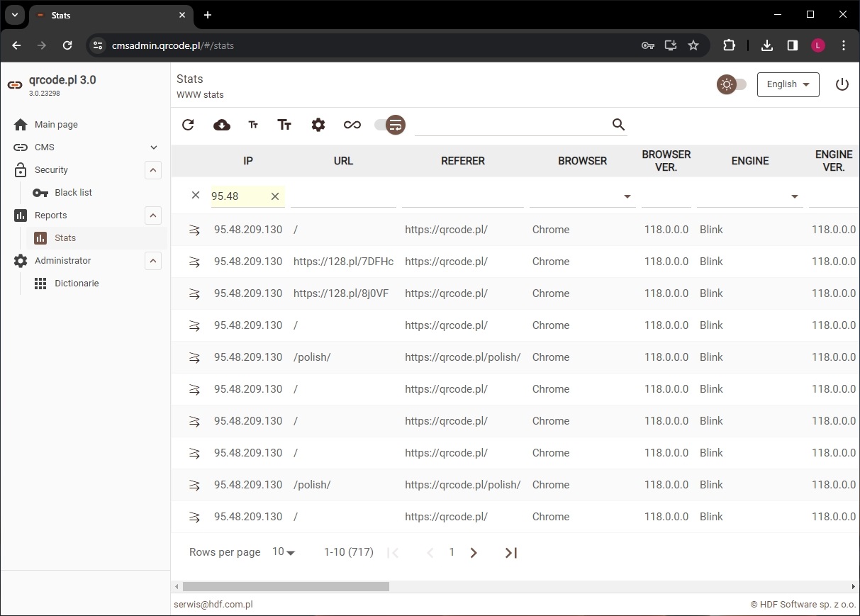Click the qrcode.pl 3.0 logo icon

click(14, 84)
